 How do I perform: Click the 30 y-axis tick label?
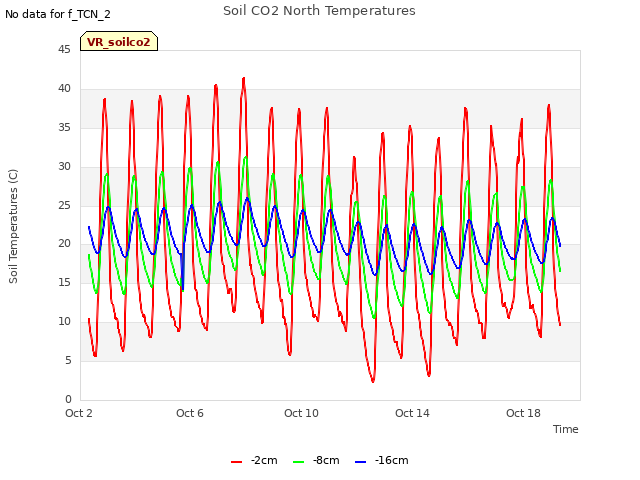click(64, 166)
